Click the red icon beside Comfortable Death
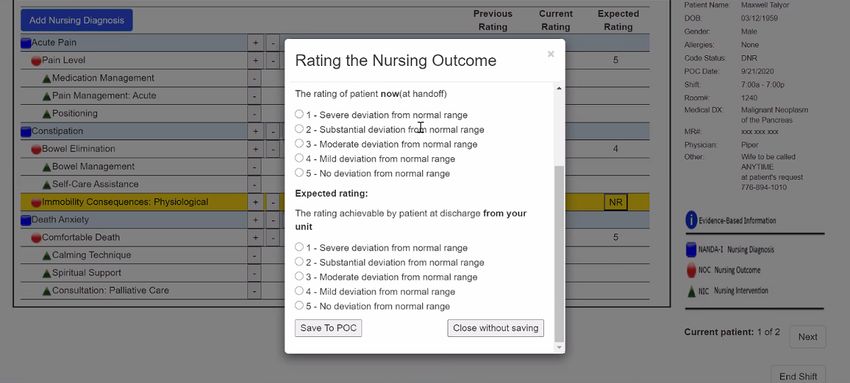The height and width of the screenshot is (383, 850). coord(36,238)
